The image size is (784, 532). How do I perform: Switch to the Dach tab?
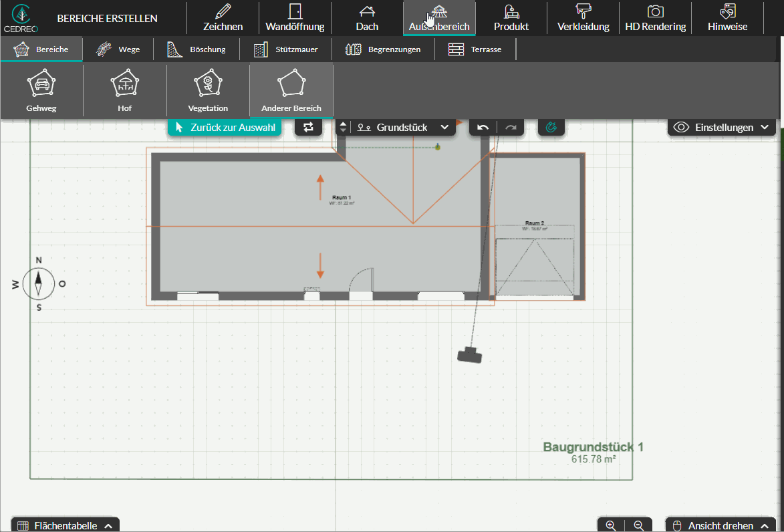[x=367, y=19]
